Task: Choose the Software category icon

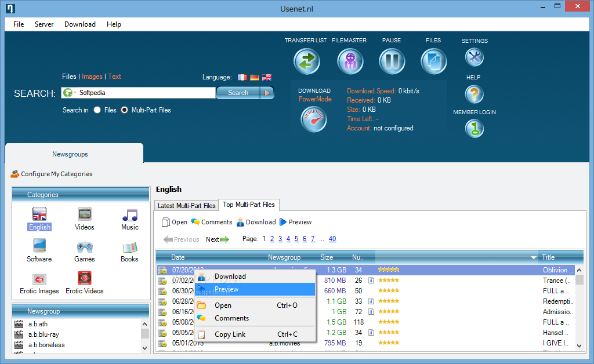Action: (39, 246)
